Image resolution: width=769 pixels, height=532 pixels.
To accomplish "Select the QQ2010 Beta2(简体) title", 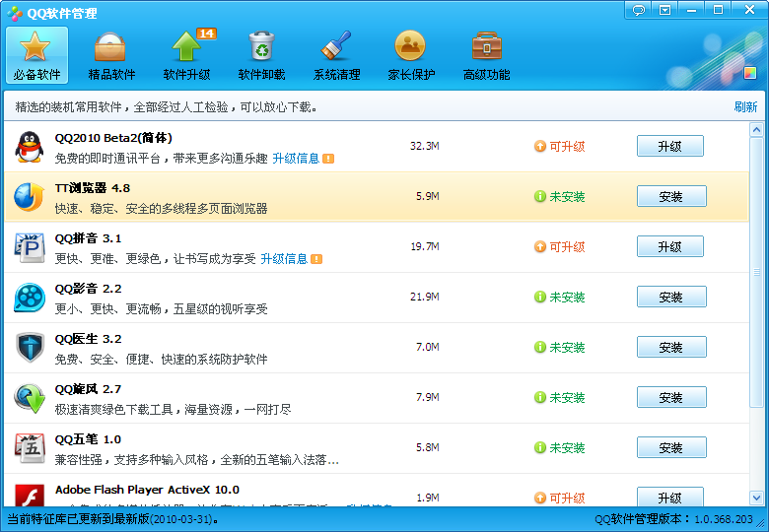I will tap(113, 138).
